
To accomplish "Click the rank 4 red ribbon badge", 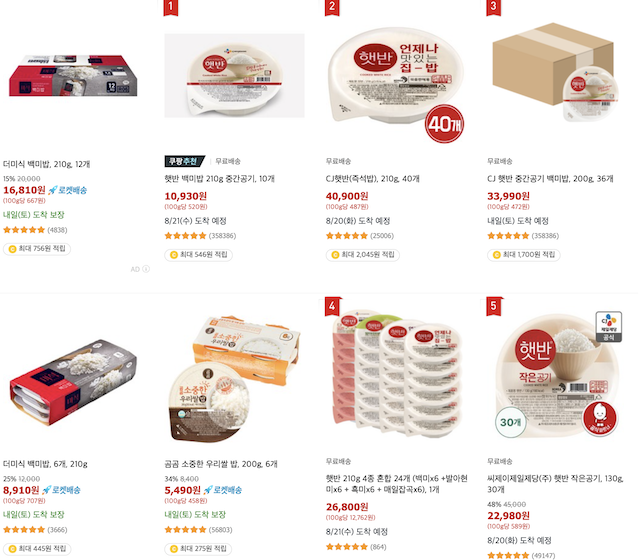I will tap(332, 306).
